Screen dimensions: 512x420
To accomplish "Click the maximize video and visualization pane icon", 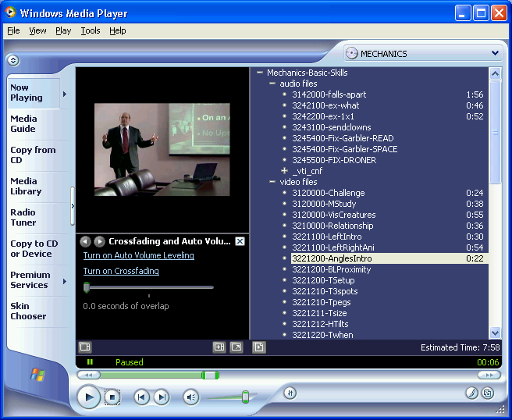I will (x=219, y=347).
